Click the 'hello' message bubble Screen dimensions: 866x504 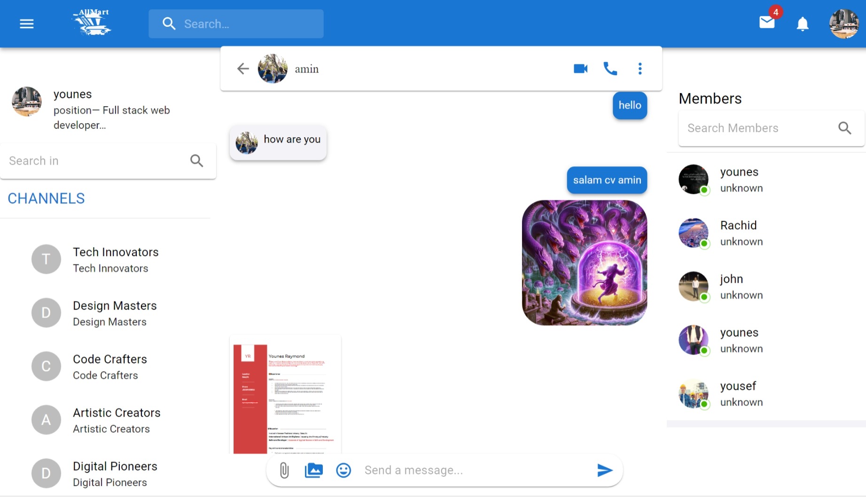(x=630, y=105)
